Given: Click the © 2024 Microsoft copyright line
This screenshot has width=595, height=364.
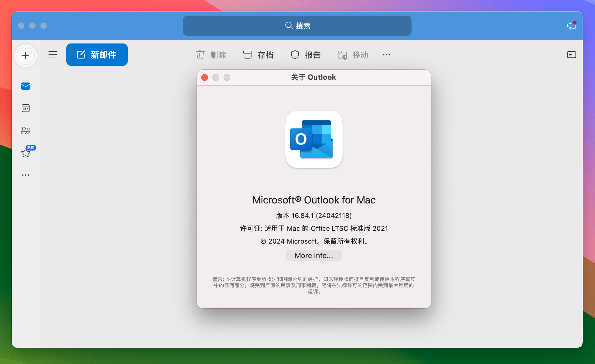Looking at the screenshot, I should tap(314, 241).
